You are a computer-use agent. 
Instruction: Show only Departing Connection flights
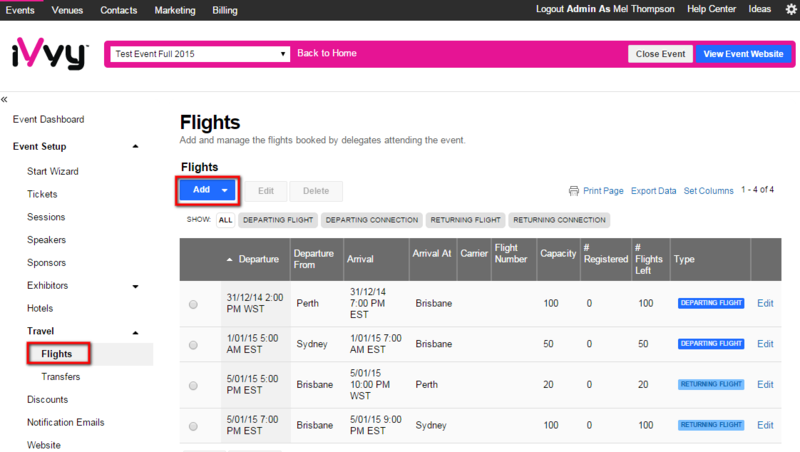[371, 220]
